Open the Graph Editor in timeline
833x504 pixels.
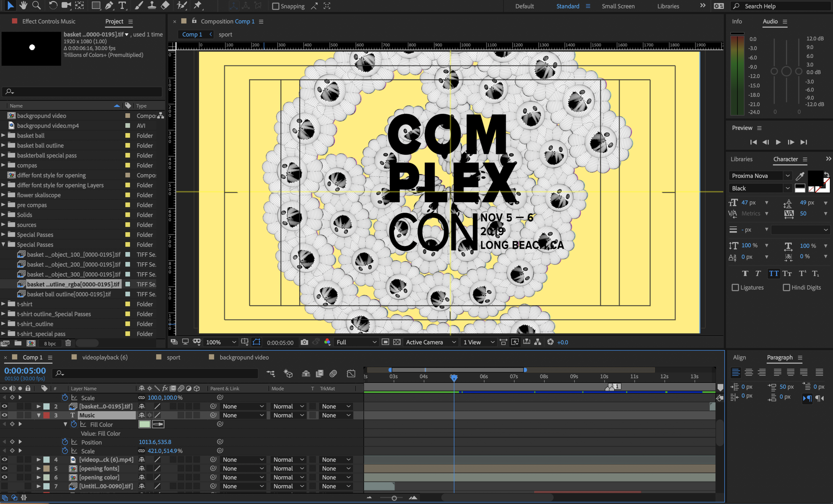pos(351,374)
